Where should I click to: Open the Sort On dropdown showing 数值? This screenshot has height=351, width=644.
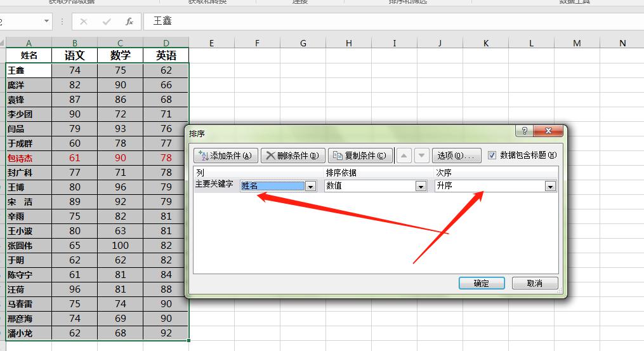click(421, 186)
